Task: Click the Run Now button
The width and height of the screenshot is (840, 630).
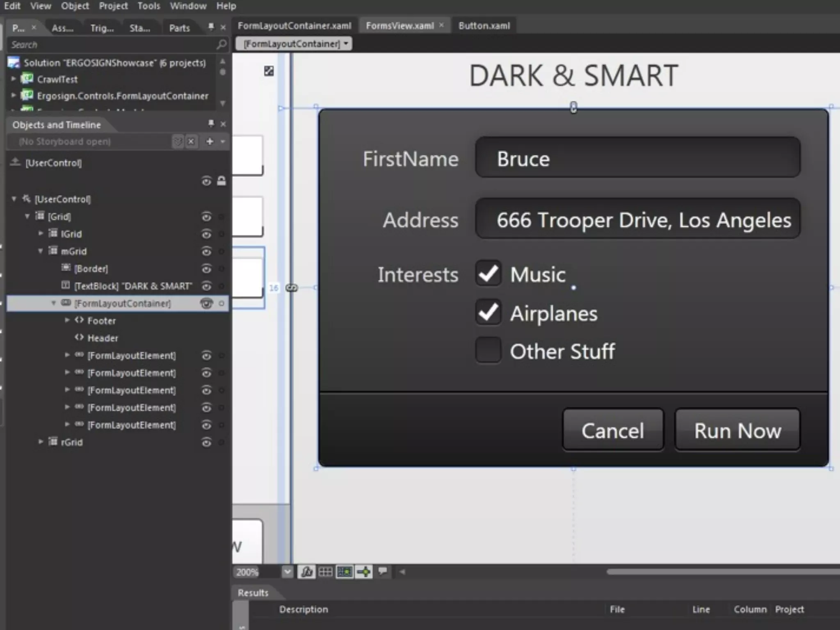Action: click(737, 431)
